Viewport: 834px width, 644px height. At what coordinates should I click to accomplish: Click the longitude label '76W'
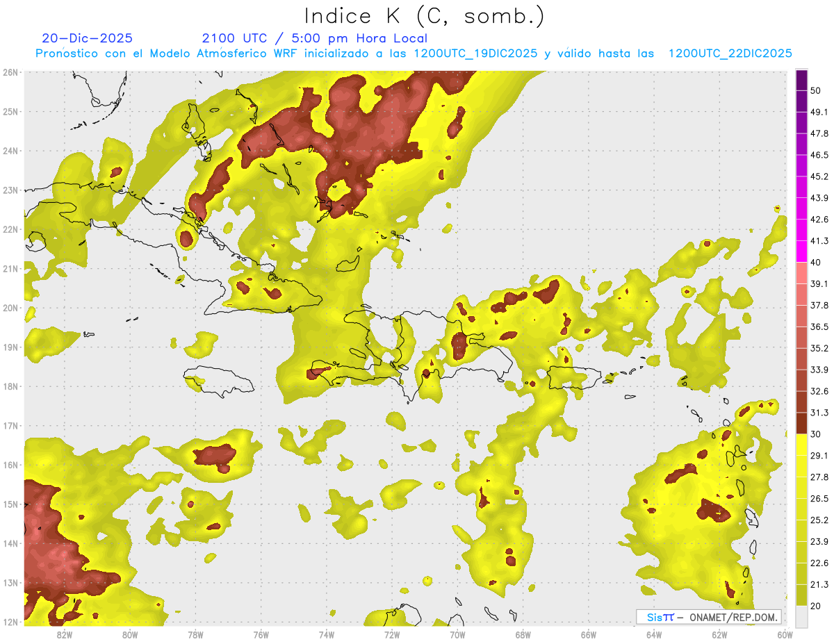tap(261, 634)
